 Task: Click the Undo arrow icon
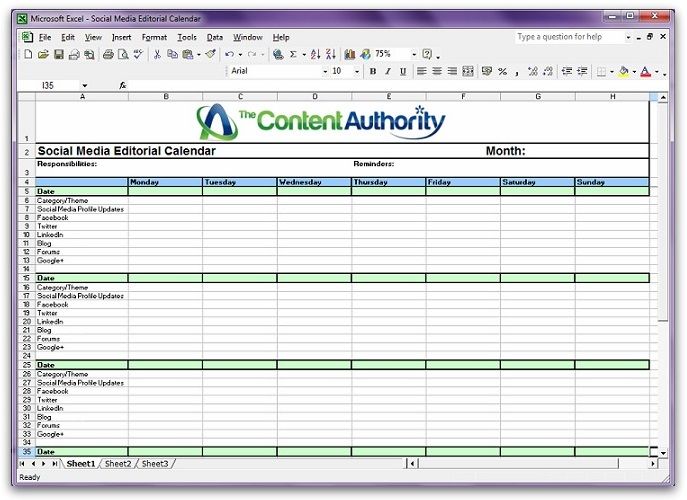pyautogui.click(x=229, y=54)
